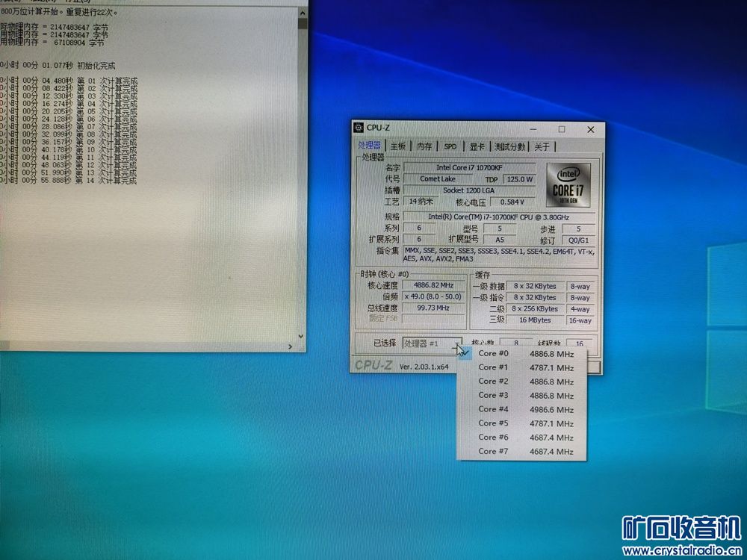747x560 pixels.
Task: Click the revision field Q0/G1
Action: pos(579,240)
